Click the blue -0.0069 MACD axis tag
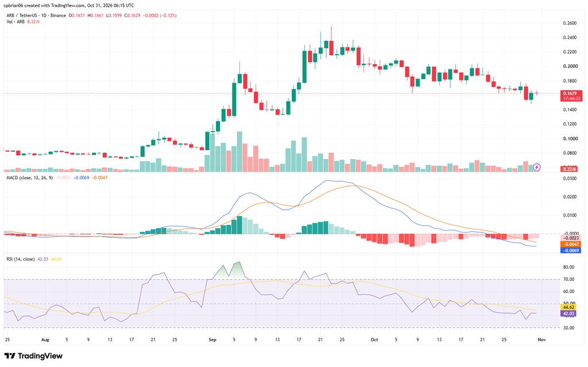 click(x=571, y=250)
